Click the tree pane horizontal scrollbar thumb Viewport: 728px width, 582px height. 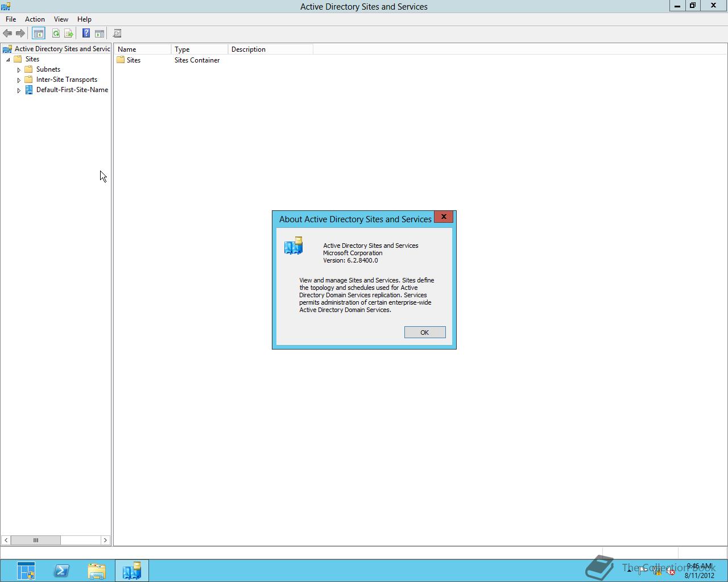pyautogui.click(x=35, y=540)
